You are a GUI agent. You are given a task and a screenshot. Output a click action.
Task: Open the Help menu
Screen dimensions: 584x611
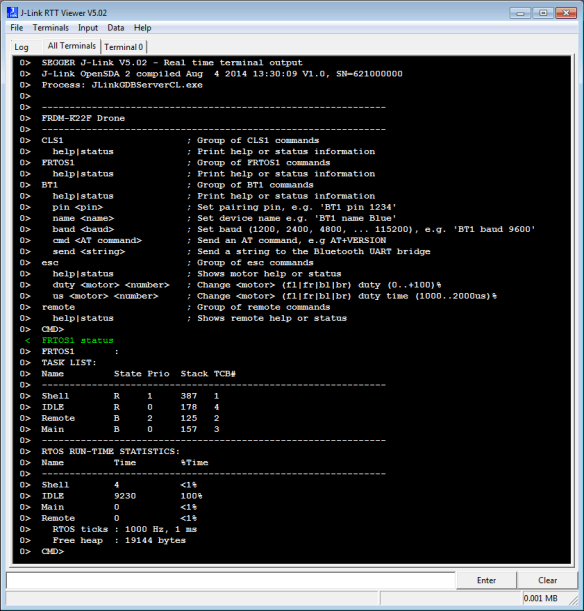click(x=143, y=28)
